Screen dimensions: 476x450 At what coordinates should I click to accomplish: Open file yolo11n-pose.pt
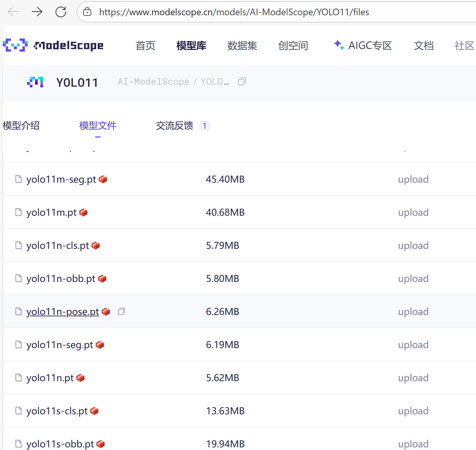[x=63, y=312]
